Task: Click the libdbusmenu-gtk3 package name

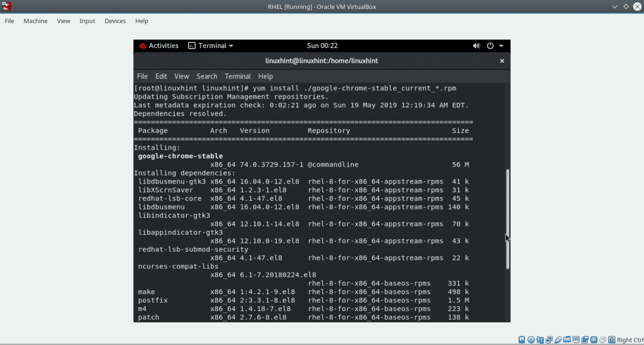Action: pos(172,182)
